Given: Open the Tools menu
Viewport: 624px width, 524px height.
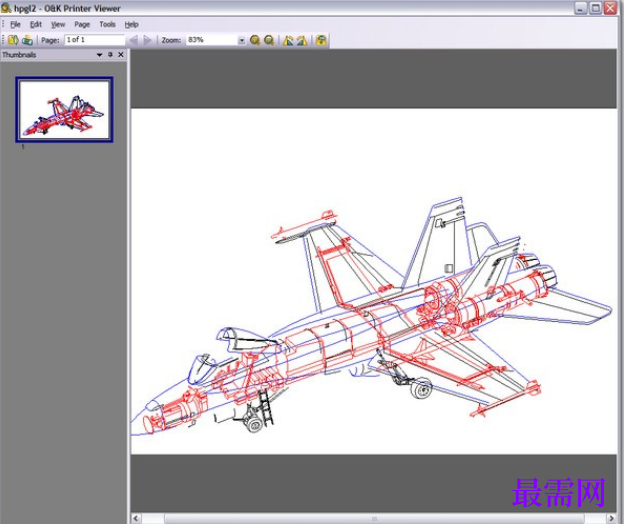Looking at the screenshot, I should (107, 25).
